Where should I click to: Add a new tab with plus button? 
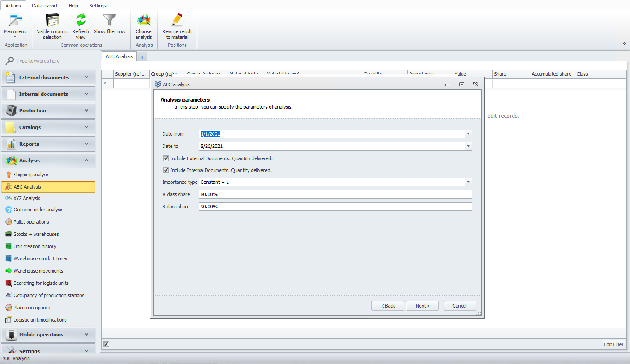point(142,57)
